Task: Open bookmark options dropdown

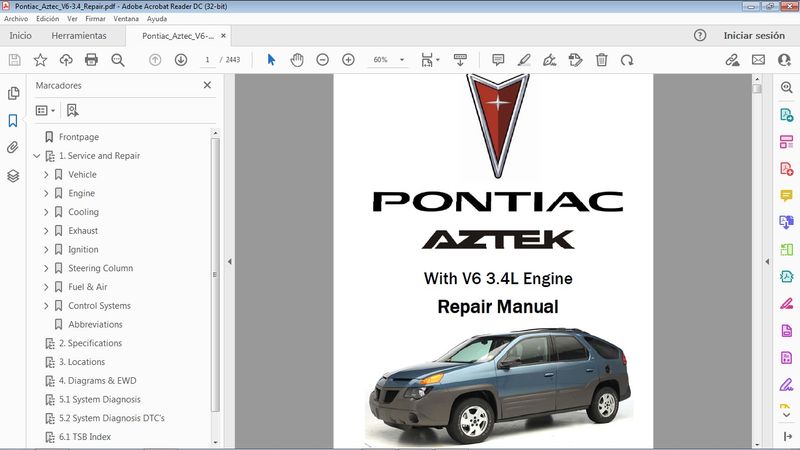Action: 45,110
